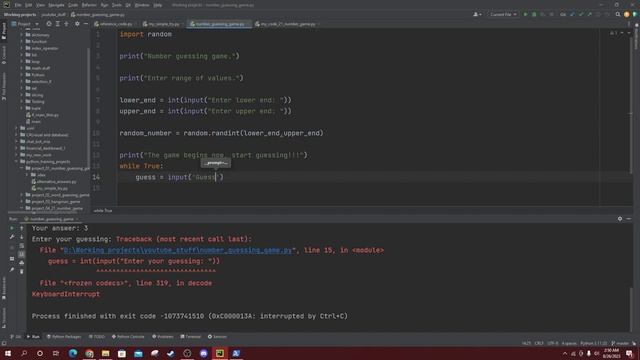Open the Terminal tool window
Screen dimensions: 640x360
tap(191, 337)
